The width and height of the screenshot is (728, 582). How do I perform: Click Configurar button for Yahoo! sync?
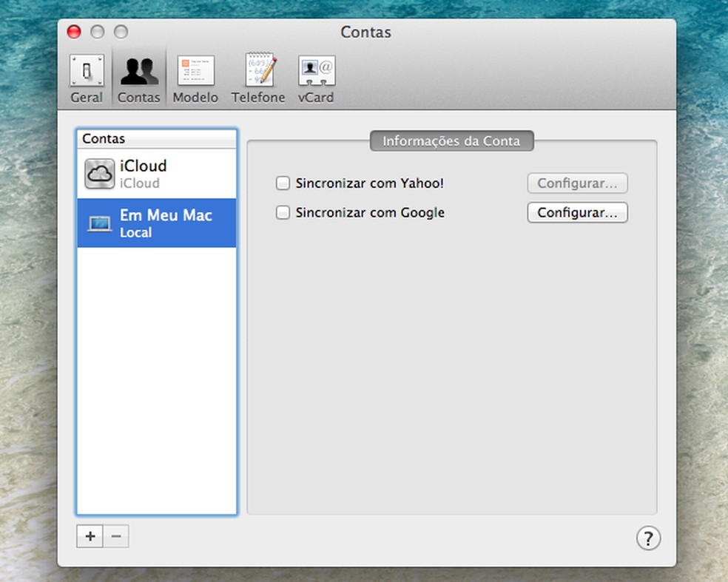pos(577,183)
